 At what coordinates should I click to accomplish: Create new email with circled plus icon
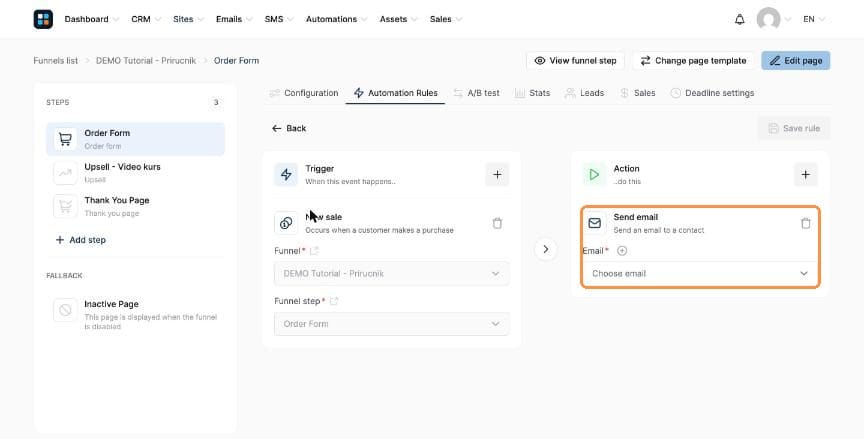pos(622,251)
